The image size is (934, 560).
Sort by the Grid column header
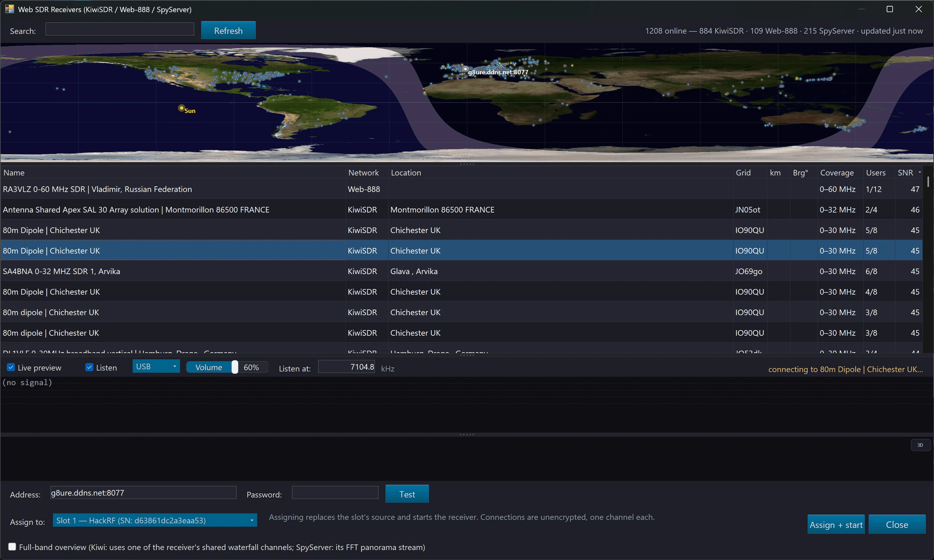click(x=750, y=172)
